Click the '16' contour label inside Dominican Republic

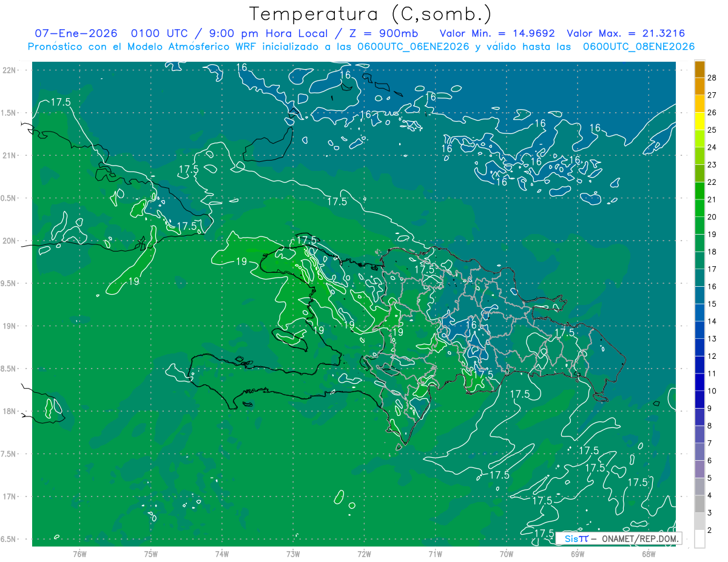pos(471,325)
